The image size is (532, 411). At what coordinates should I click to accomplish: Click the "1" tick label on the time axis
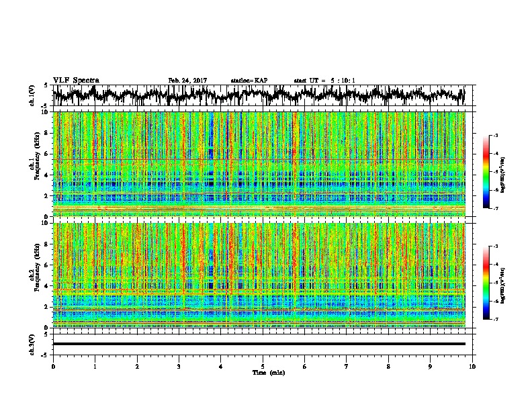coord(95,367)
